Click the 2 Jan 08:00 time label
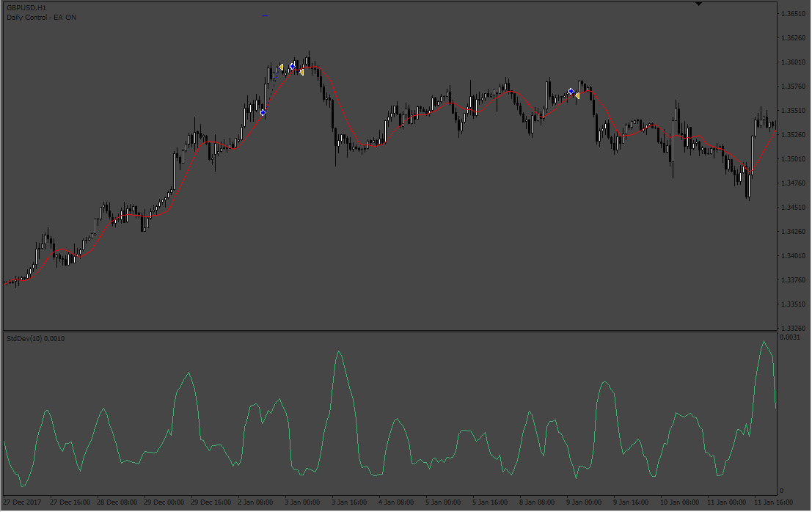 click(x=255, y=502)
